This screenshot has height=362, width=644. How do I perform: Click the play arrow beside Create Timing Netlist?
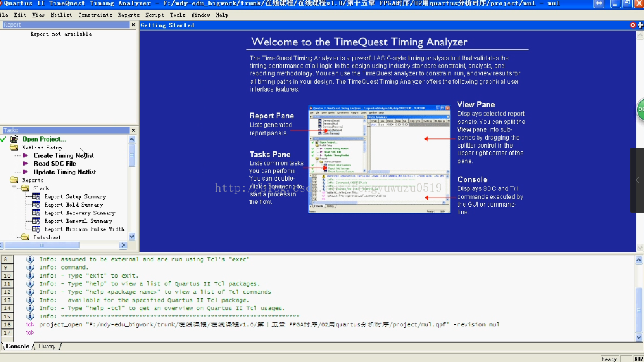click(25, 155)
